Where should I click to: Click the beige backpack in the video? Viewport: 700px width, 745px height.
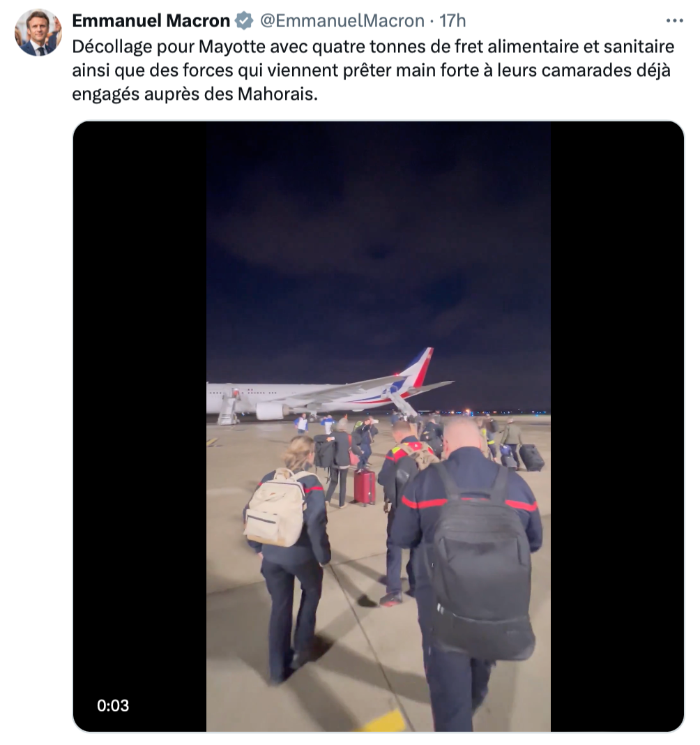275,507
